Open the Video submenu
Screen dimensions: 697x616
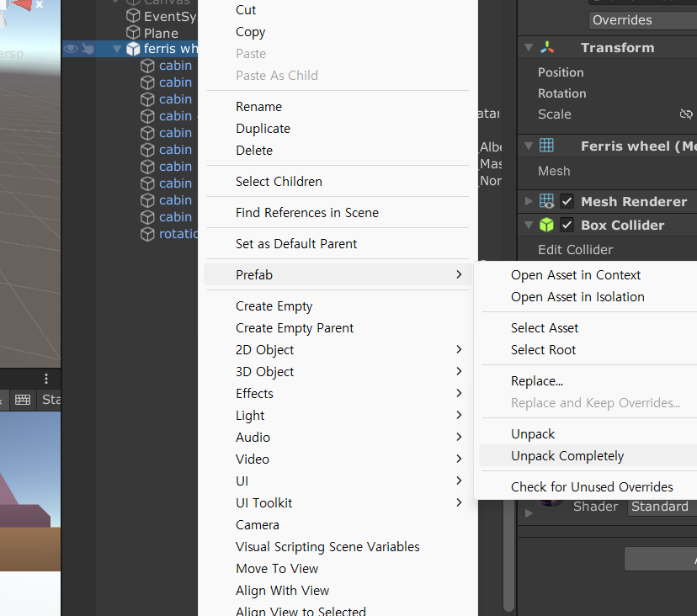point(338,459)
